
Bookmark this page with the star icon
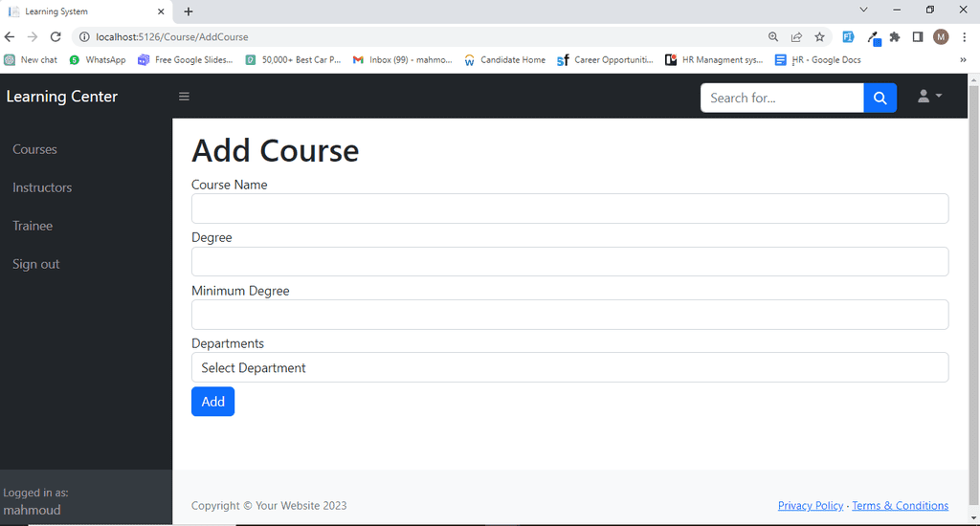(x=819, y=37)
